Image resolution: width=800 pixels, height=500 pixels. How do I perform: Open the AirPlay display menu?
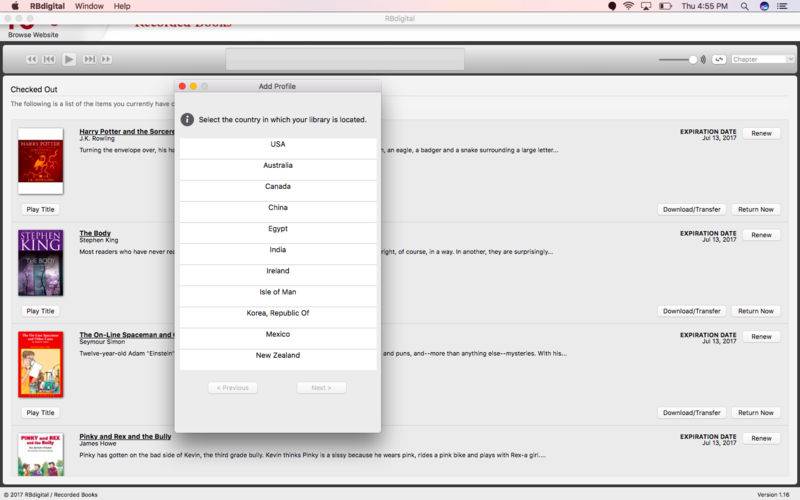[646, 6]
